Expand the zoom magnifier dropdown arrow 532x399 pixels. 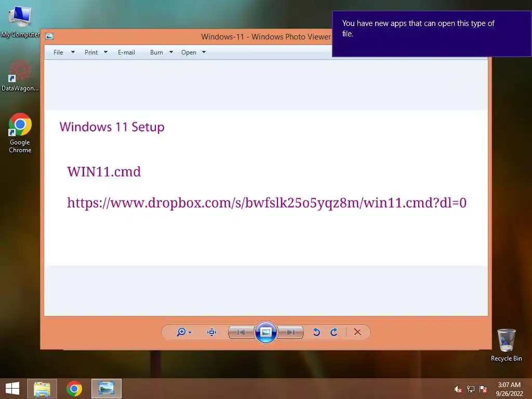coord(190,332)
